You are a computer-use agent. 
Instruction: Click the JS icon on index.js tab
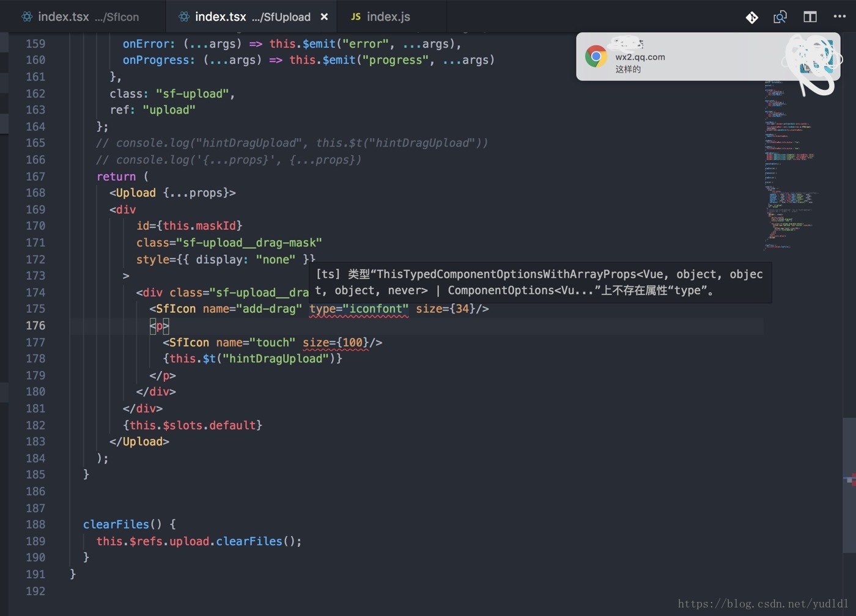[x=356, y=16]
